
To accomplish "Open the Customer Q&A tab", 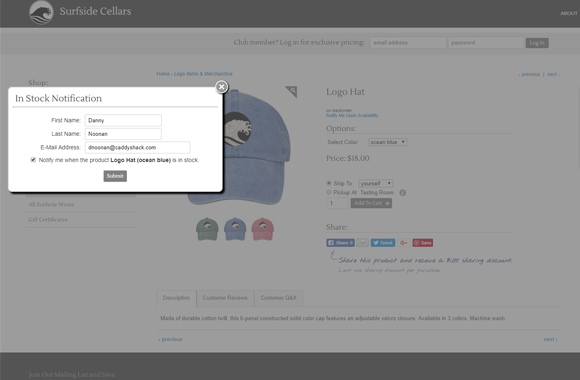I will (x=279, y=298).
